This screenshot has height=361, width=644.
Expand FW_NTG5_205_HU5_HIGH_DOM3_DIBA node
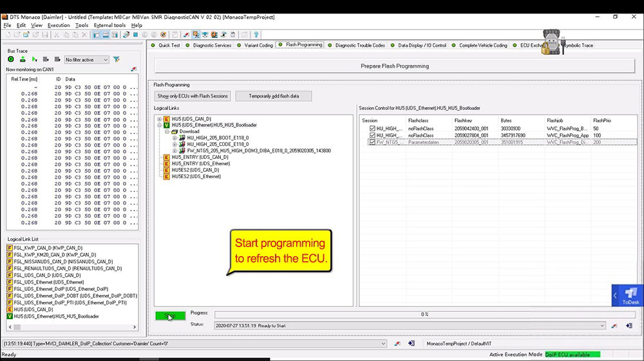click(x=175, y=151)
